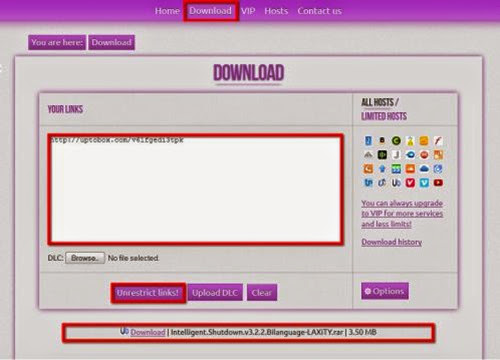This screenshot has height=360, width=500.
Task: Select the orange SoundCloud host icon
Action: 410,169
